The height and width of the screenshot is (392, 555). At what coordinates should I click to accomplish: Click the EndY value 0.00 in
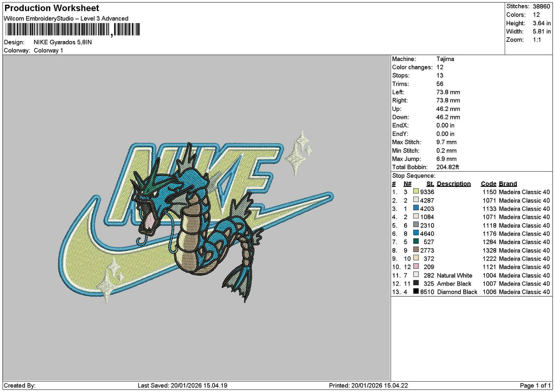click(445, 134)
